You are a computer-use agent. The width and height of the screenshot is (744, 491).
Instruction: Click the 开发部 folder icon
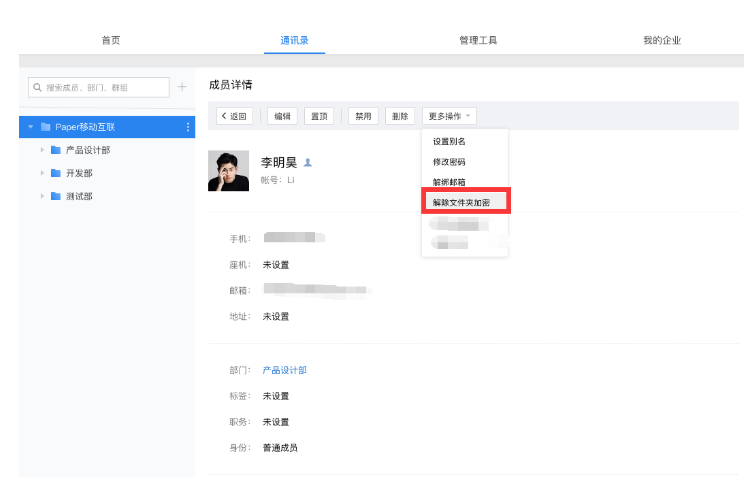[x=56, y=173]
